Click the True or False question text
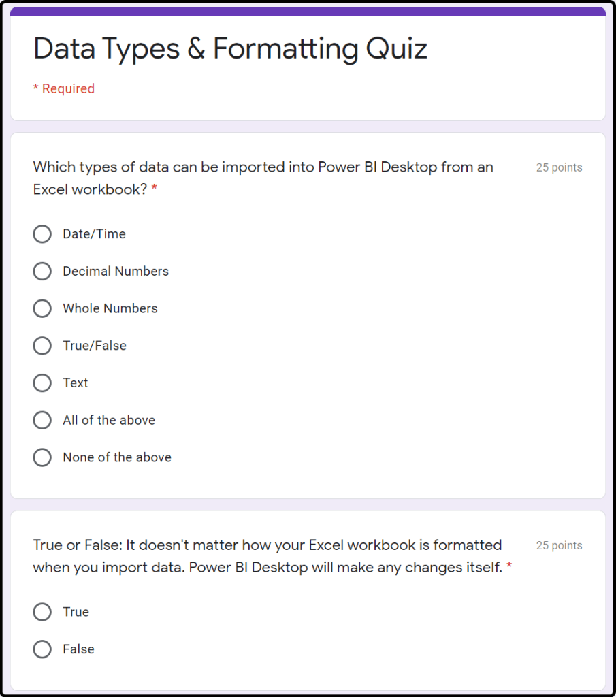This screenshot has height=697, width=616. [x=267, y=545]
